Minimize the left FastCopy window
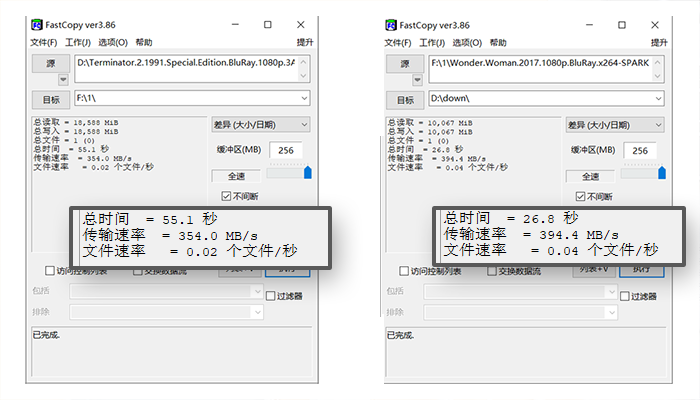This screenshot has width=700, height=400. point(235,25)
